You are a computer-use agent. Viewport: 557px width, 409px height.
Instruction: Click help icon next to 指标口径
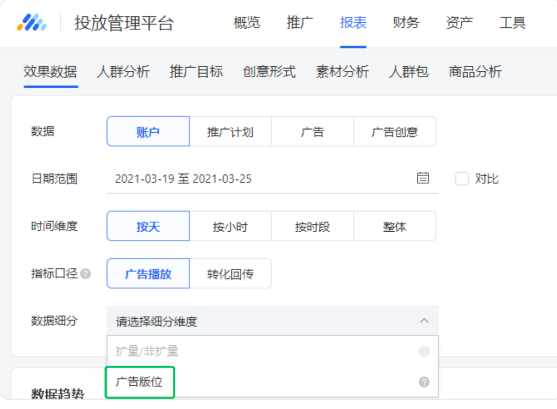pos(86,274)
